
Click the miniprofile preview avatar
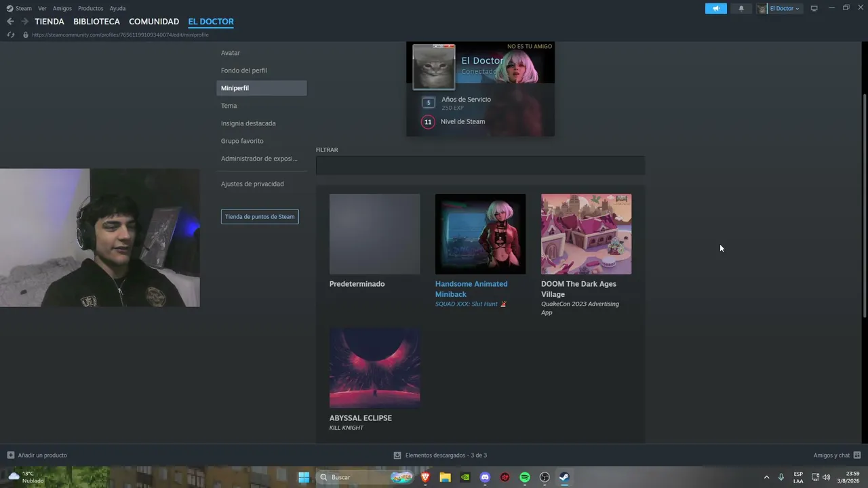point(434,67)
